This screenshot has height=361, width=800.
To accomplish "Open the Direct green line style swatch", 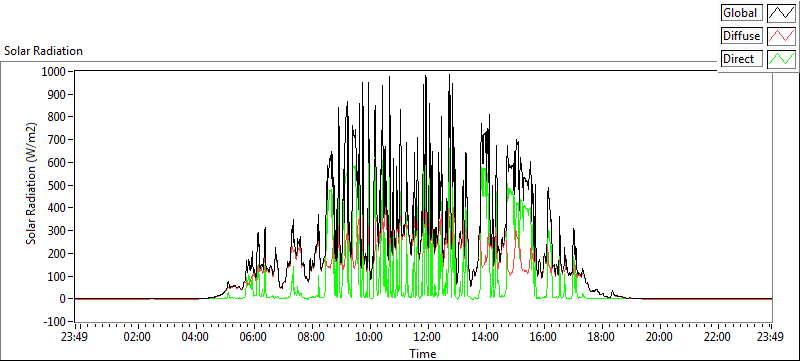I will pyautogui.click(x=782, y=59).
